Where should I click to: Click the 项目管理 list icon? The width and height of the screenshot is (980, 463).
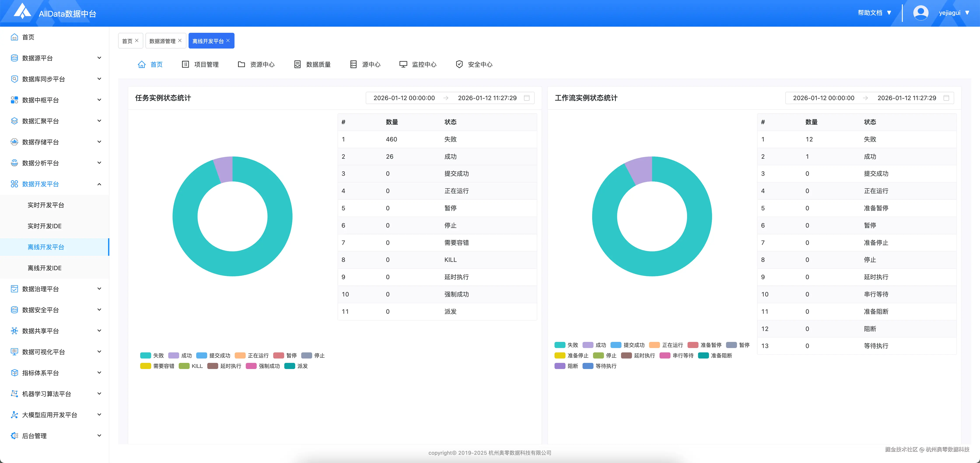185,64
